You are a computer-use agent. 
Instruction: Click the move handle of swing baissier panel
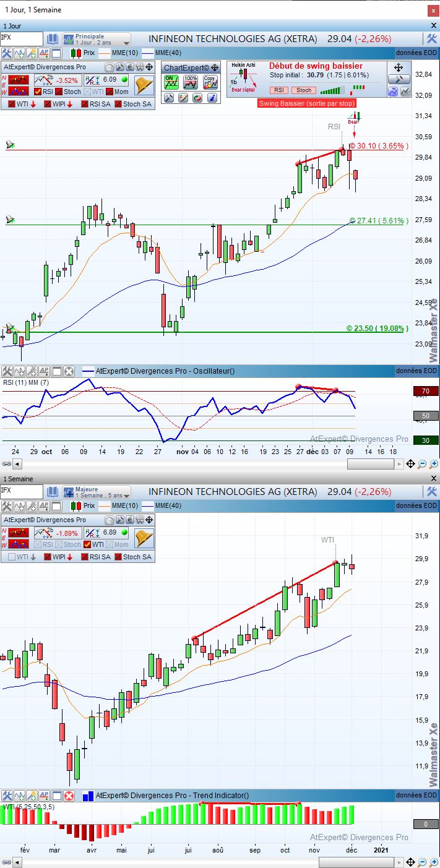click(x=399, y=67)
